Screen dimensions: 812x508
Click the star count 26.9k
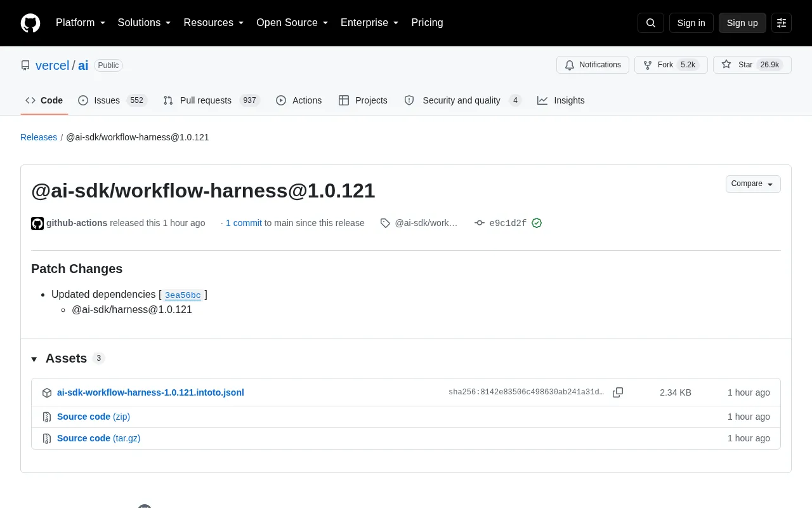769,65
